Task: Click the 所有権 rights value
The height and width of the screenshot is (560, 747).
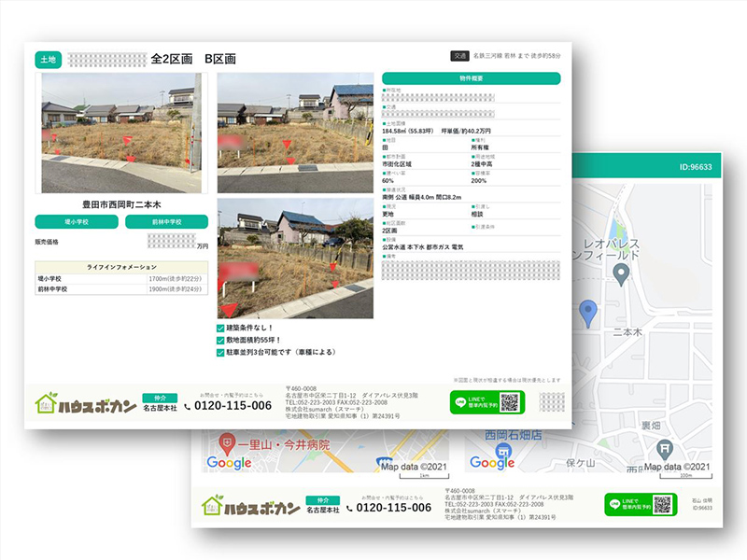Action: pos(480,147)
